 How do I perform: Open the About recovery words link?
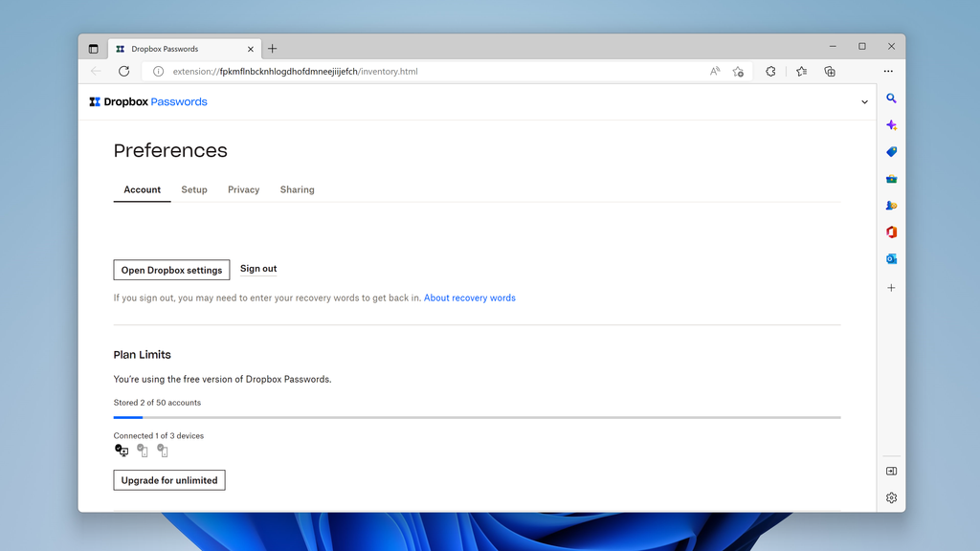click(x=469, y=298)
